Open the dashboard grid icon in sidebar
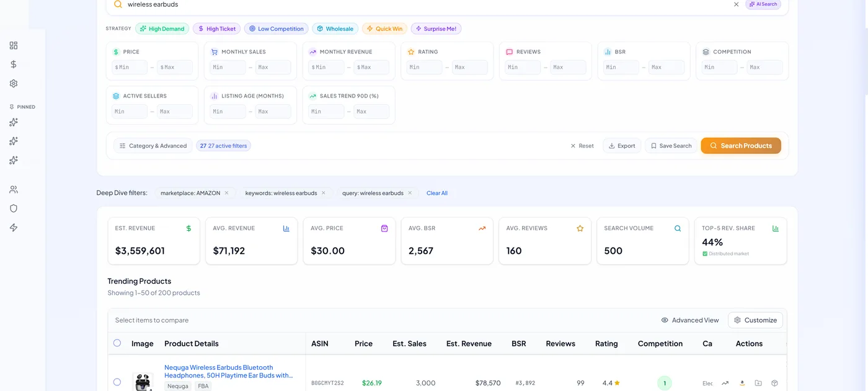The width and height of the screenshot is (868, 391). (14, 45)
